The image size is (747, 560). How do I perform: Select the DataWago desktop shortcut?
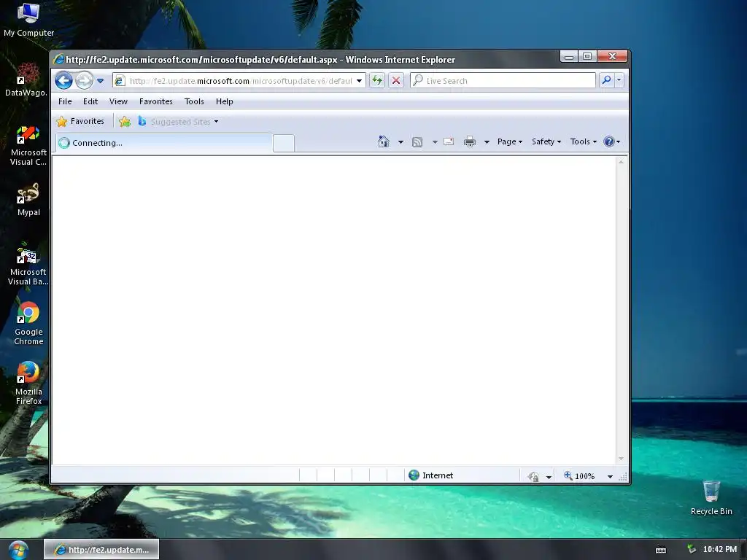[x=27, y=80]
